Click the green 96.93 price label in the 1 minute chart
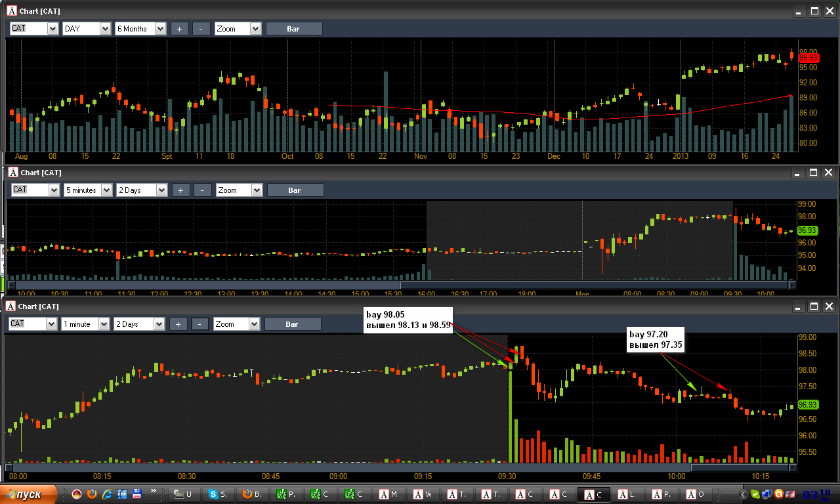The image size is (840, 504). point(808,404)
